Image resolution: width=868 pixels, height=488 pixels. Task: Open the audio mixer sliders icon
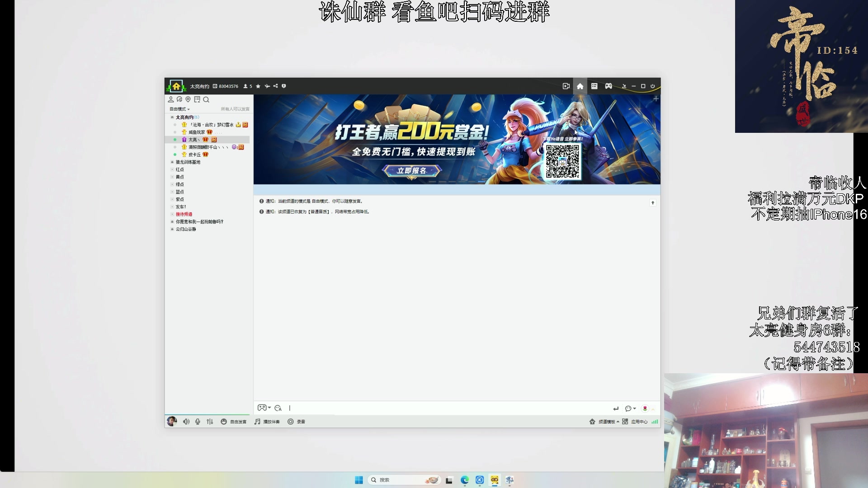pos(210,422)
